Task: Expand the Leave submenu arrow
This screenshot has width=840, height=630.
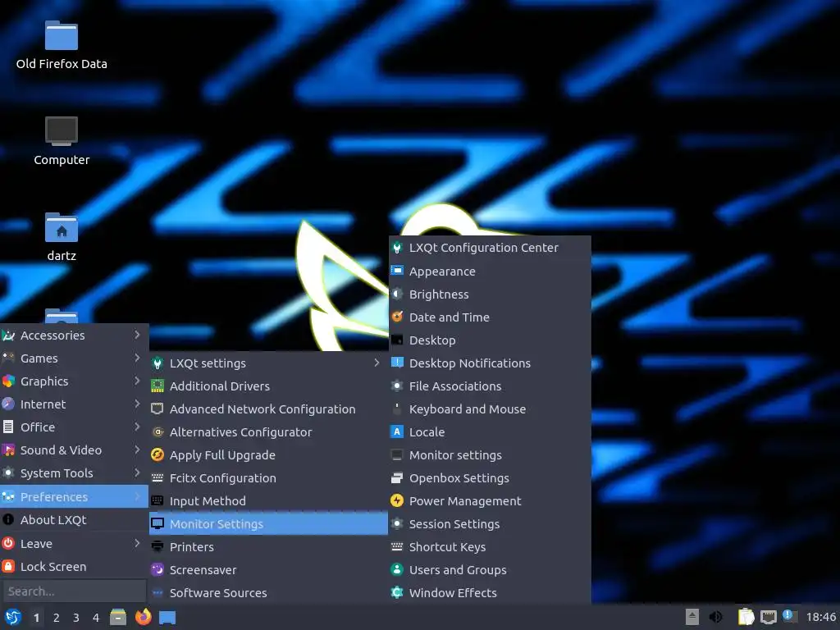Action: 137,543
